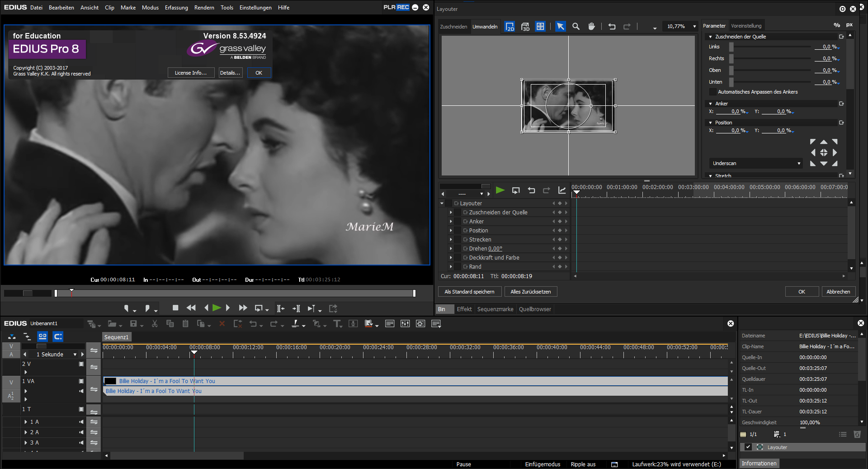
Task: Open the audio mixer icon
Action: [405, 323]
